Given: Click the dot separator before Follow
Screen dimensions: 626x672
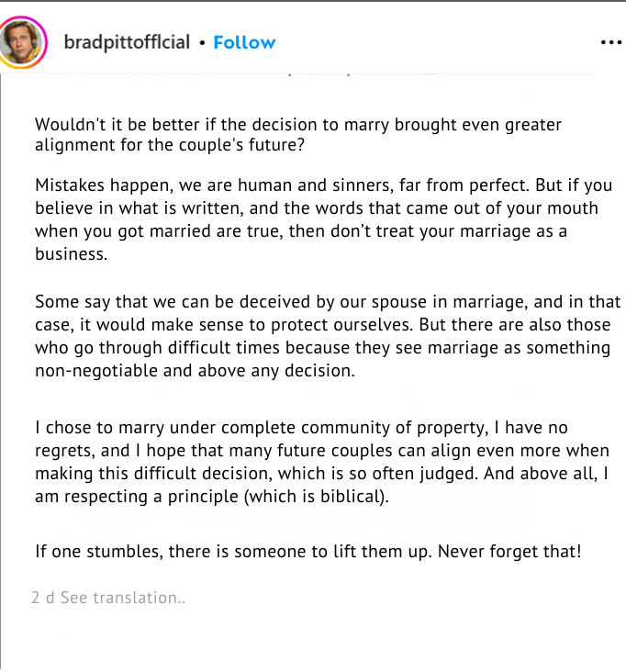Looking at the screenshot, I should 202,43.
